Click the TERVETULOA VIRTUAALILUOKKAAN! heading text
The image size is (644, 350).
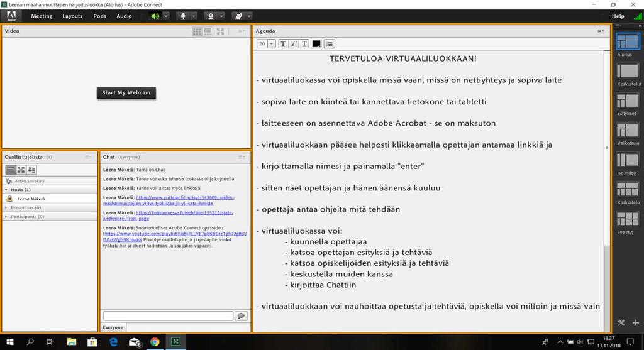click(x=403, y=58)
